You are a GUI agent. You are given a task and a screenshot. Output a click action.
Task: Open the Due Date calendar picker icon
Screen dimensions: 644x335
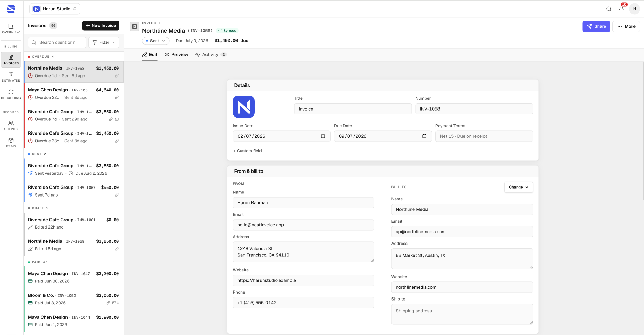[x=424, y=136]
